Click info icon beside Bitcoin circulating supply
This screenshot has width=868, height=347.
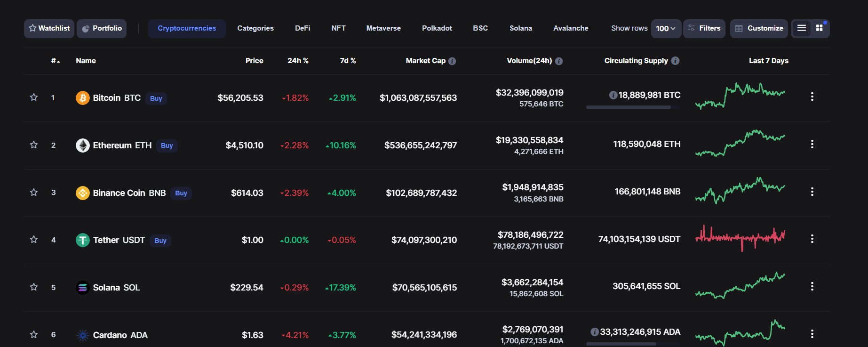613,95
